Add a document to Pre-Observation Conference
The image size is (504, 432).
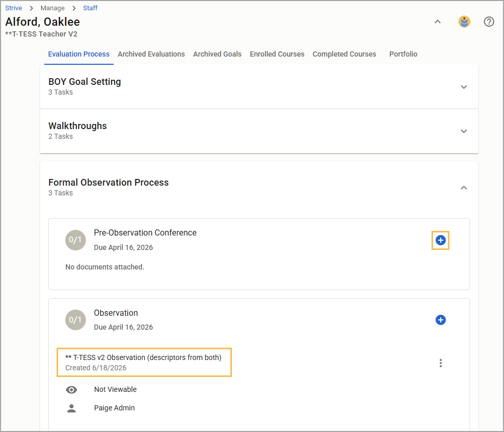(440, 240)
